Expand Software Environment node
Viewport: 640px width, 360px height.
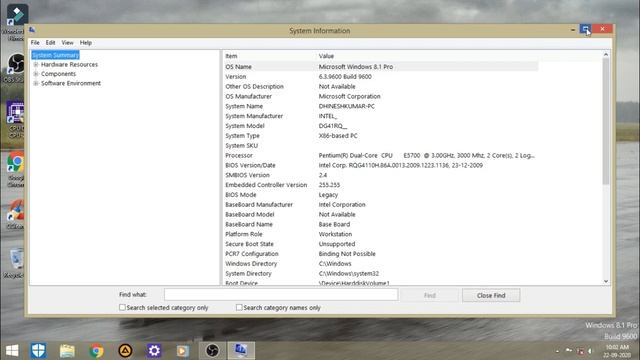pos(36,83)
